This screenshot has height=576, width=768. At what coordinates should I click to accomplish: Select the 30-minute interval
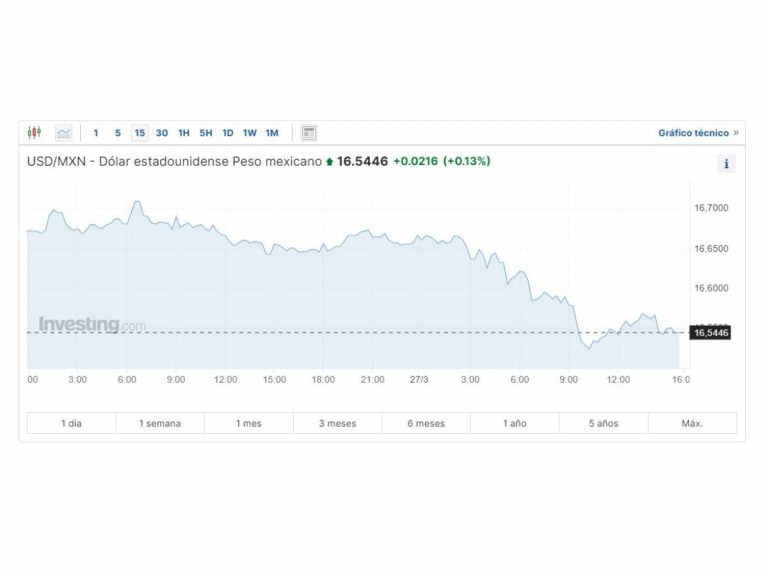[x=162, y=132]
